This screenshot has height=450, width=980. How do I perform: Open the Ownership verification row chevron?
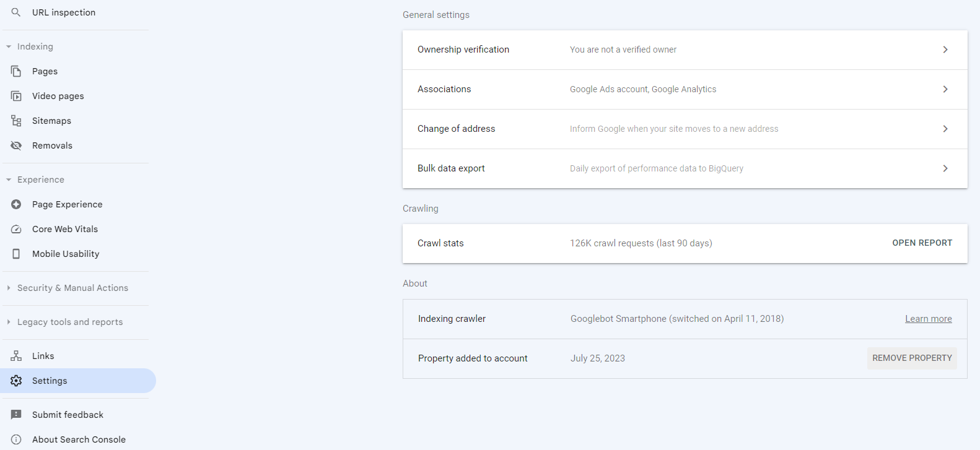pos(945,50)
